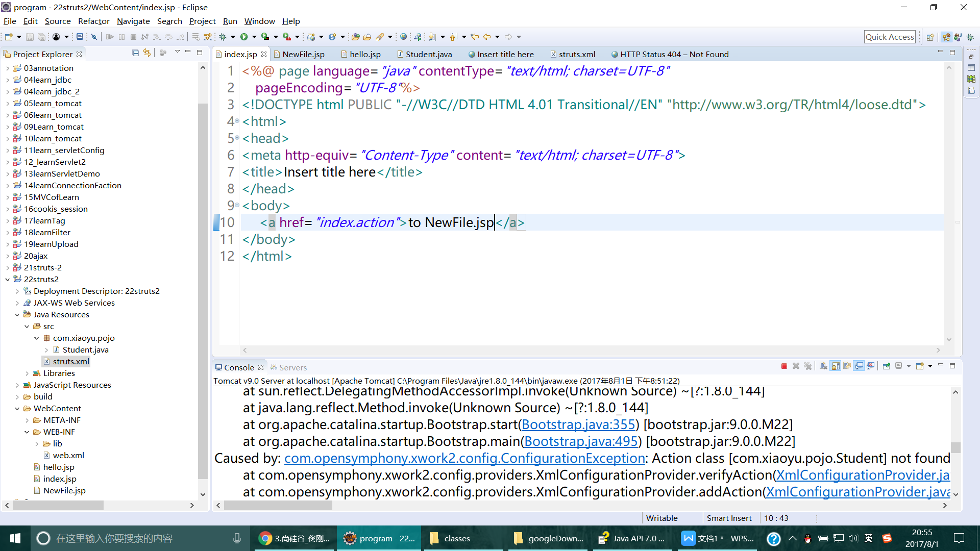Toggle Show Console on Standard Out
Screen dimensions: 980x551
tap(859, 366)
